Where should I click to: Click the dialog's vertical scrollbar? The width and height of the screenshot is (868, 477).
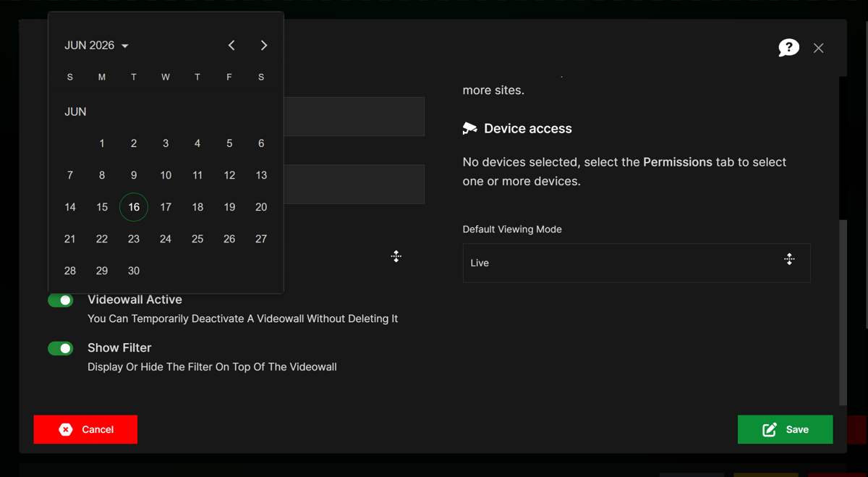(x=843, y=313)
